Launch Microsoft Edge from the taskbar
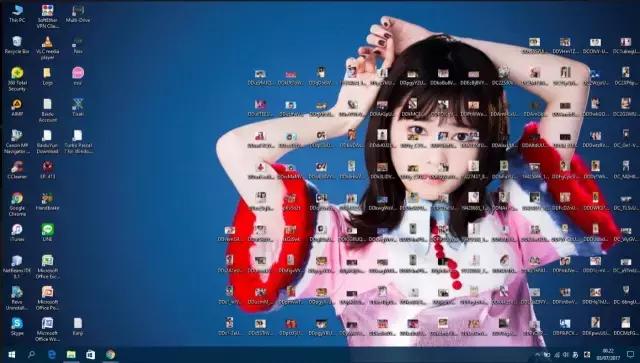Image resolution: width=640 pixels, height=363 pixels. (51, 354)
